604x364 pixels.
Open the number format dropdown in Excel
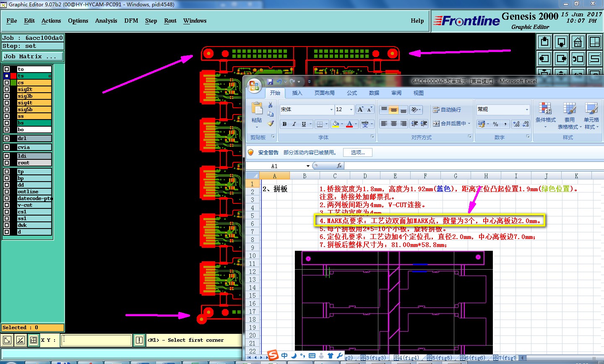[x=527, y=109]
